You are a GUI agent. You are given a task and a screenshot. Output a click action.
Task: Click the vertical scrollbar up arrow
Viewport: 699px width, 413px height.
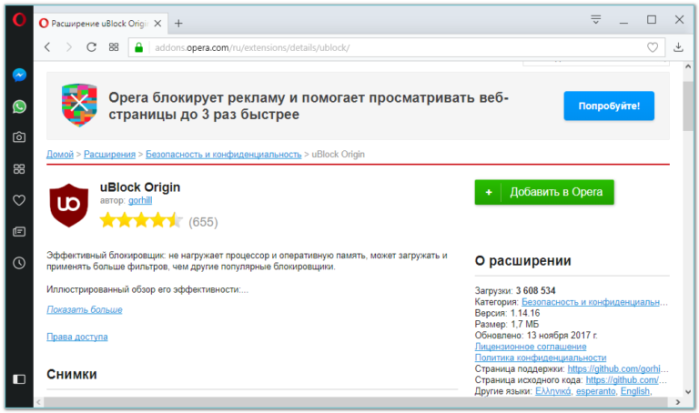[688, 66]
